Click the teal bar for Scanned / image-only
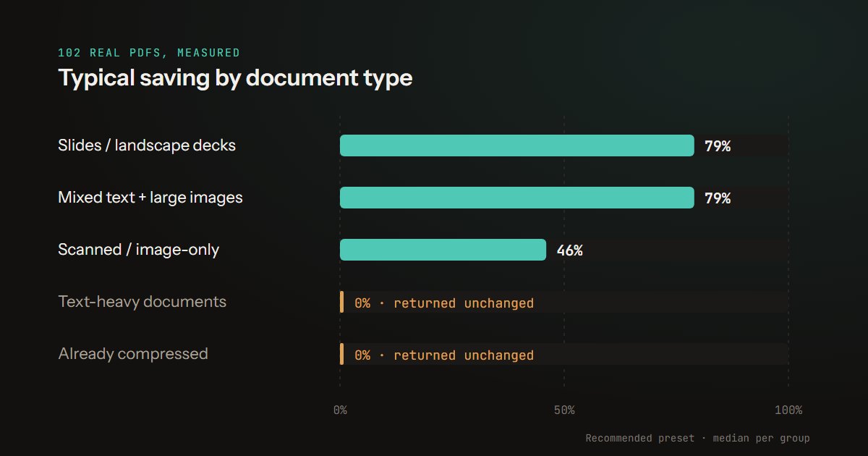868x456 pixels. 443,250
